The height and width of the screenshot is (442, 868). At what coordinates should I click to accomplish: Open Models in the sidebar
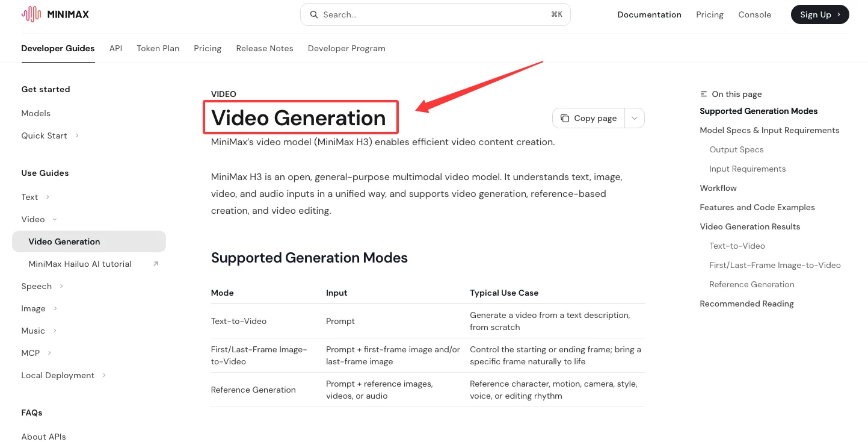tap(36, 113)
